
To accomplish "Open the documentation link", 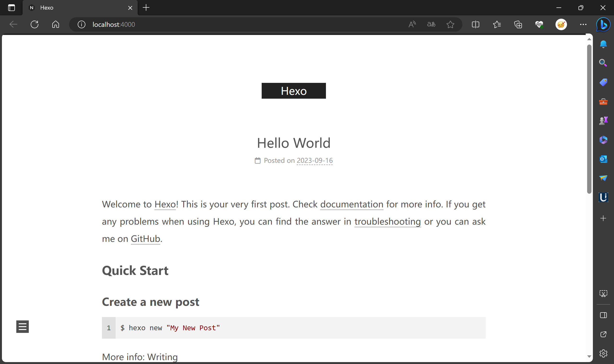I will pyautogui.click(x=351, y=204).
